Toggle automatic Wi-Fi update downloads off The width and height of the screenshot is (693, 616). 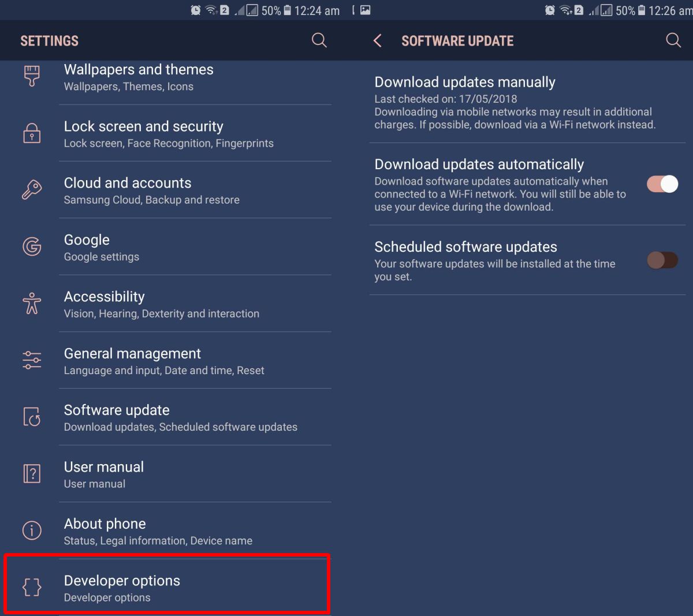[662, 184]
